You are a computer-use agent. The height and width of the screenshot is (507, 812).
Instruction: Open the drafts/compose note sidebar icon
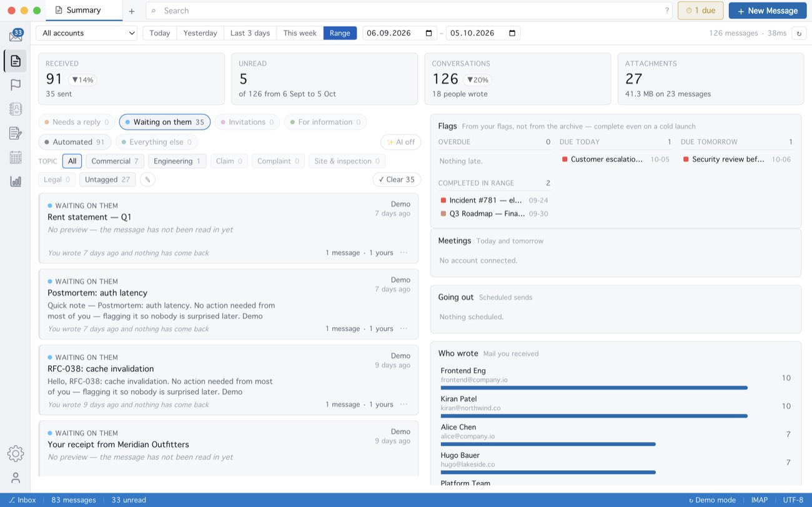click(16, 133)
